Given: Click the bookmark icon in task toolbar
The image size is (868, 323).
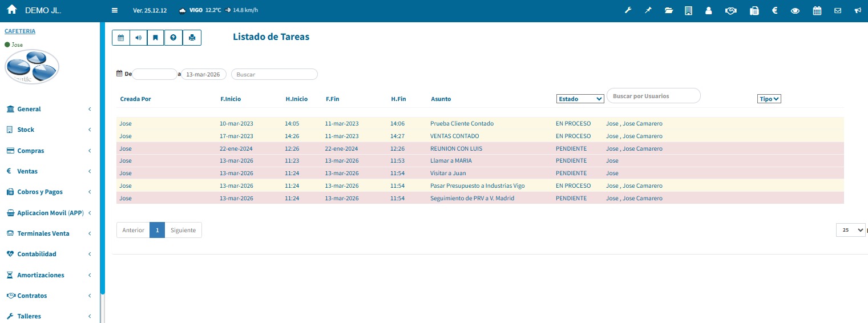Looking at the screenshot, I should [155, 38].
